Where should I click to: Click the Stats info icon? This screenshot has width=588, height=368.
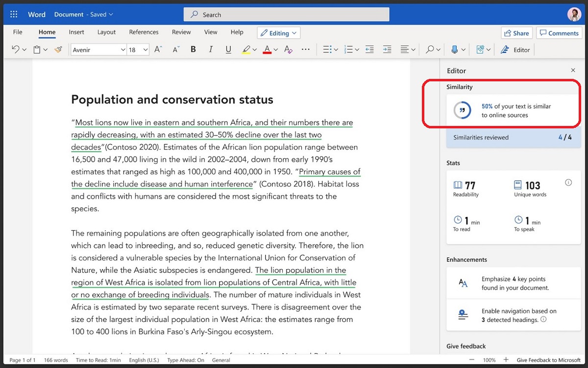(568, 182)
